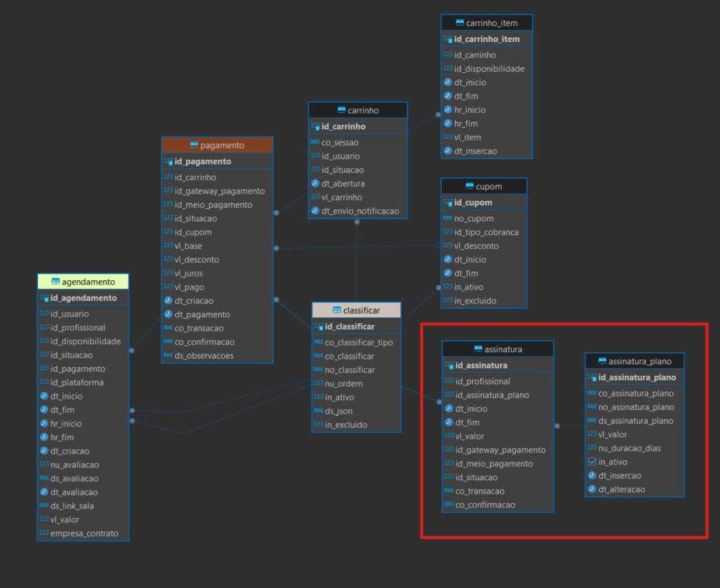Click the ABC icon beside ds_link_sala
720x588 pixels.
(x=44, y=506)
